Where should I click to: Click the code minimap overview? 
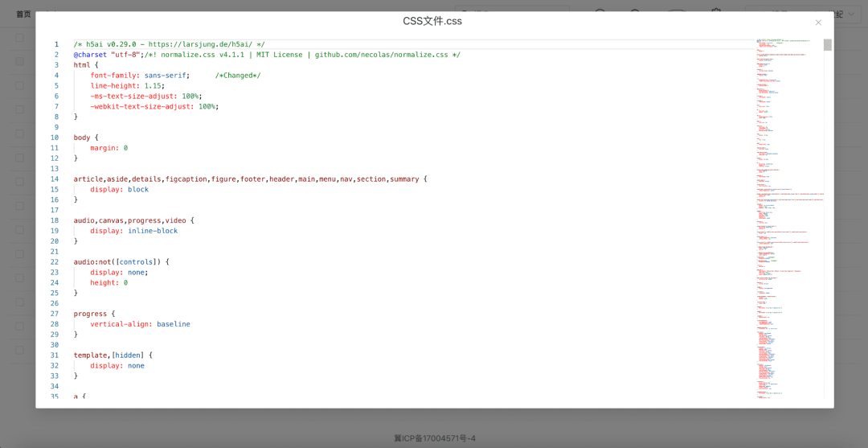click(788, 217)
